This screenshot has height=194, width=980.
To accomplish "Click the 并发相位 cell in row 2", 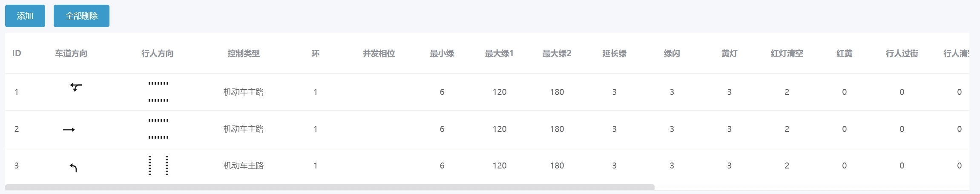I will point(379,129).
